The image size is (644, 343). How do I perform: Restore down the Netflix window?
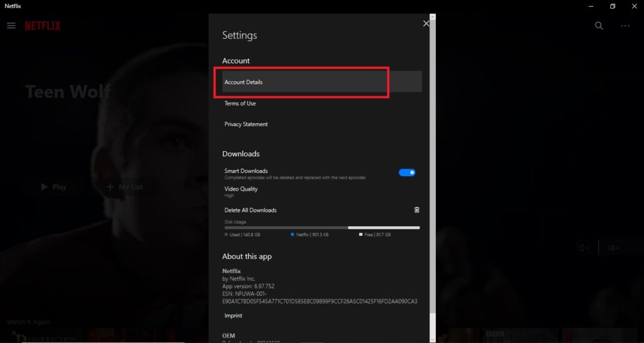(x=612, y=6)
